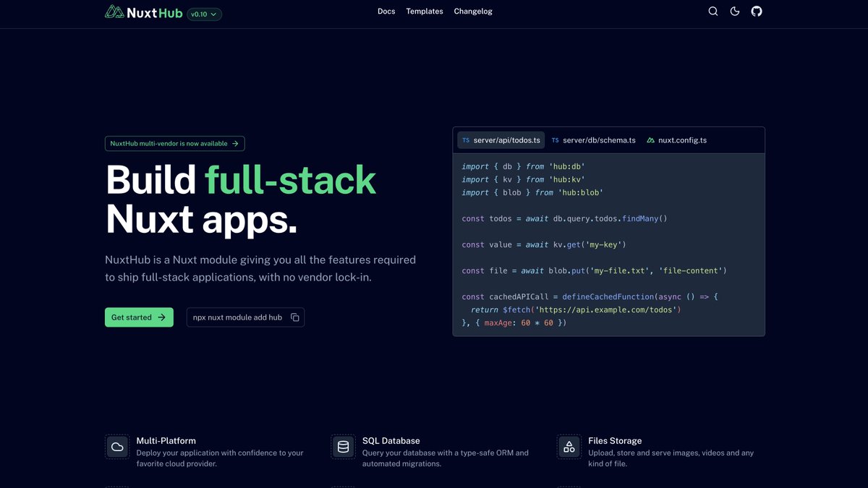Click the TypeScript icon on schema.ts tab
868x488 pixels.
point(556,140)
